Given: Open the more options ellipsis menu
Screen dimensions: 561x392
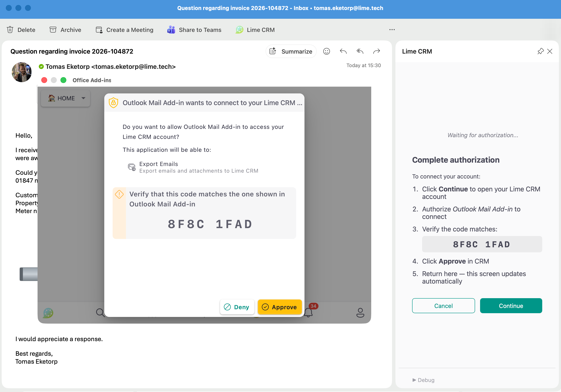Looking at the screenshot, I should pos(392,30).
